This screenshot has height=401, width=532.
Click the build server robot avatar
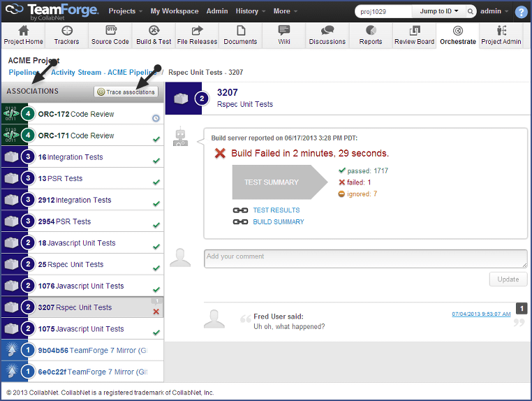(181, 137)
